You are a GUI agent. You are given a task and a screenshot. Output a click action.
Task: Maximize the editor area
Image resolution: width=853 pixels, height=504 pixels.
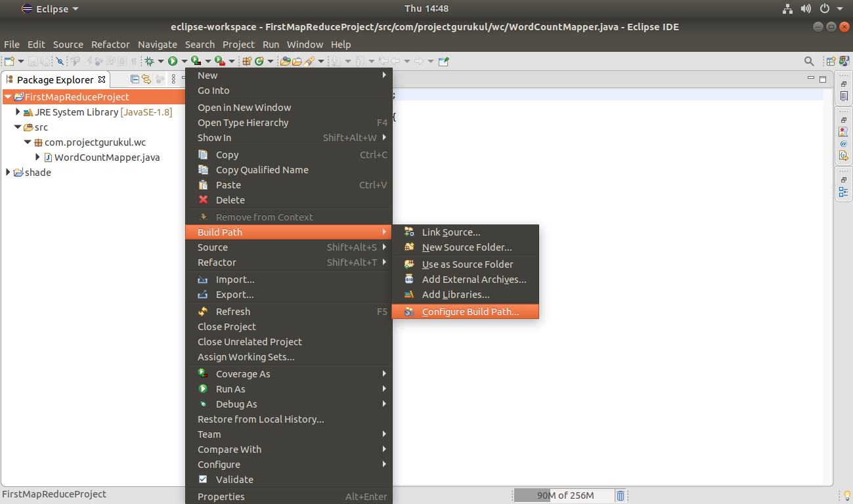point(823,79)
